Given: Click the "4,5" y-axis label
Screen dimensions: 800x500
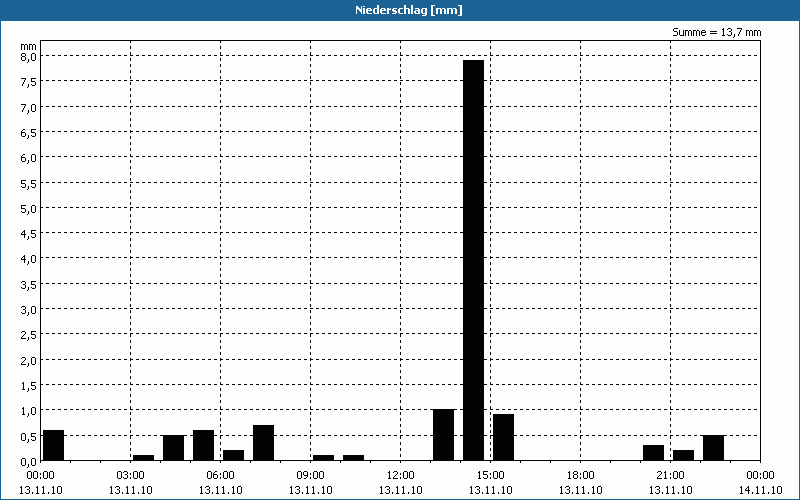Looking at the screenshot, I should click(x=28, y=234).
